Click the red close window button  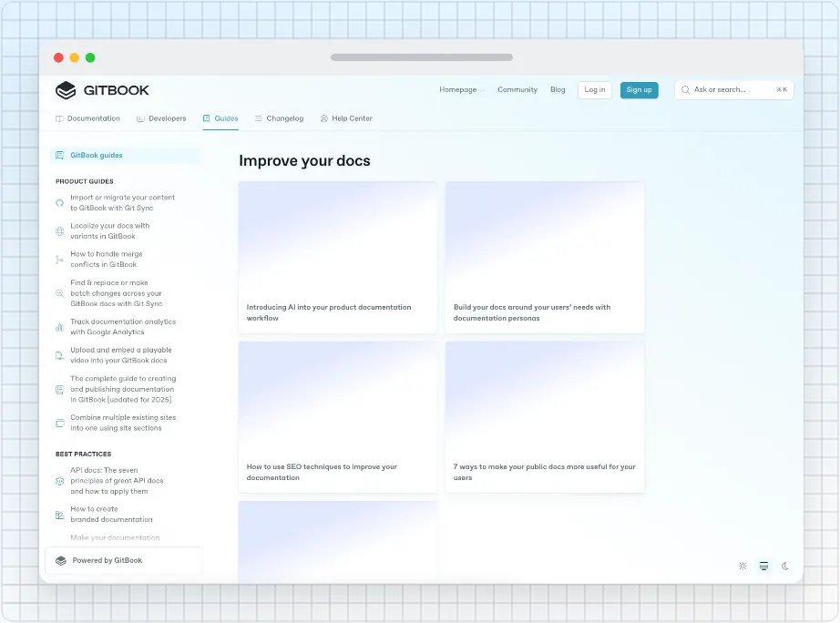click(59, 58)
